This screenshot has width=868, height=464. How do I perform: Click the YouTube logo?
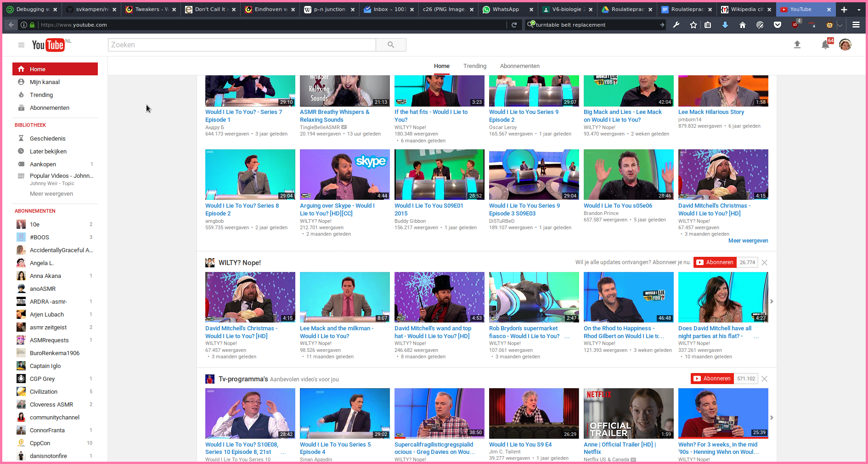point(48,45)
